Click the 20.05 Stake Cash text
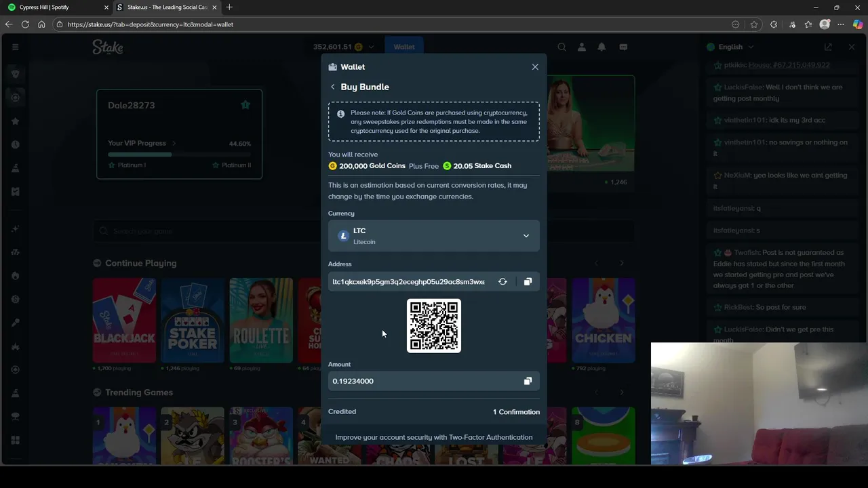Image resolution: width=868 pixels, height=488 pixels. [x=482, y=166]
